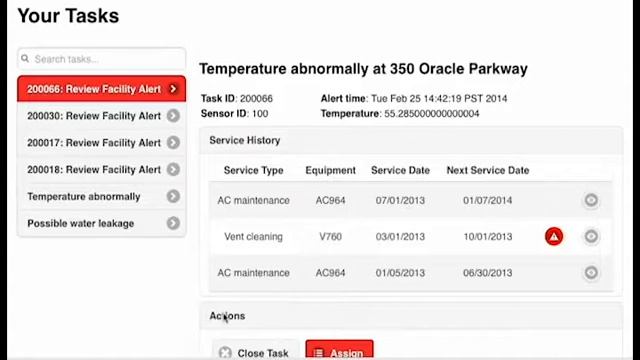Click the Sensor ID 100 text
The image size is (640, 360).
(x=234, y=113)
